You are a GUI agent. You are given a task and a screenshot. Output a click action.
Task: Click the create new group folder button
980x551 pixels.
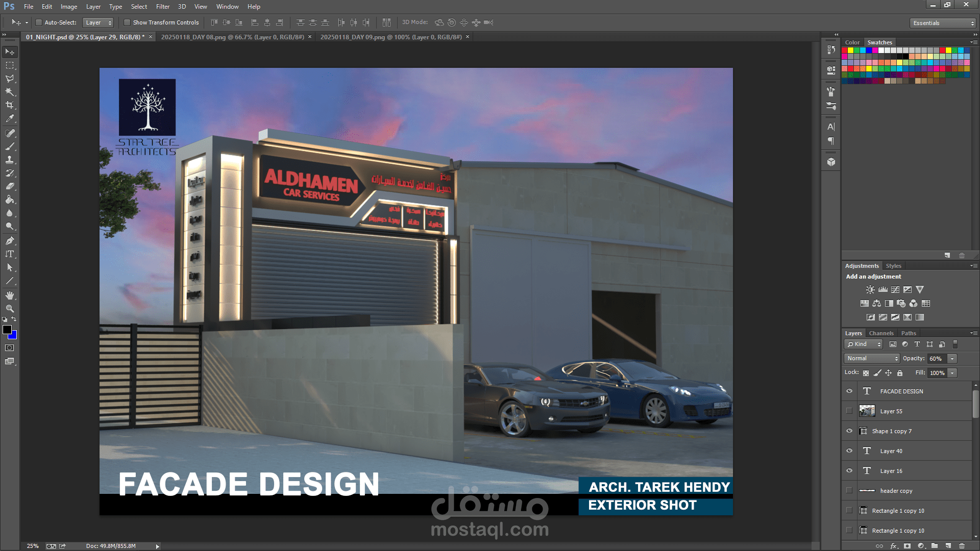pyautogui.click(x=935, y=546)
